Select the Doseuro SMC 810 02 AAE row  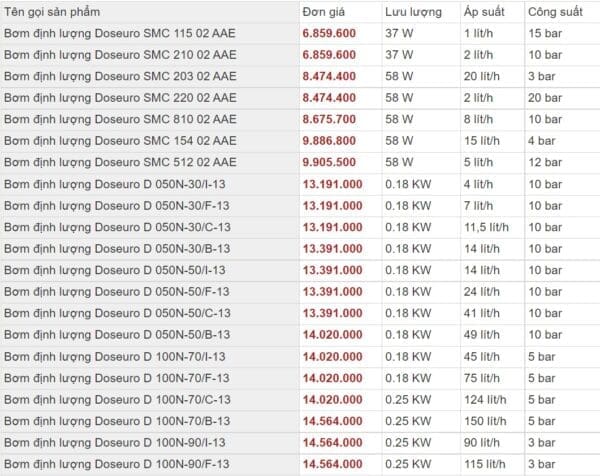point(120,119)
